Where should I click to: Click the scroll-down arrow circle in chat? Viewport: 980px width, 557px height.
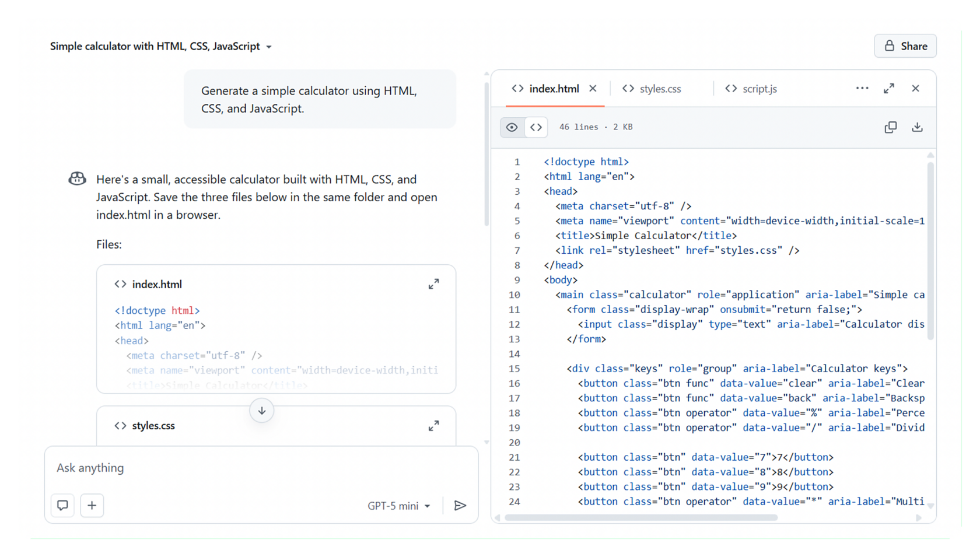[x=262, y=411]
